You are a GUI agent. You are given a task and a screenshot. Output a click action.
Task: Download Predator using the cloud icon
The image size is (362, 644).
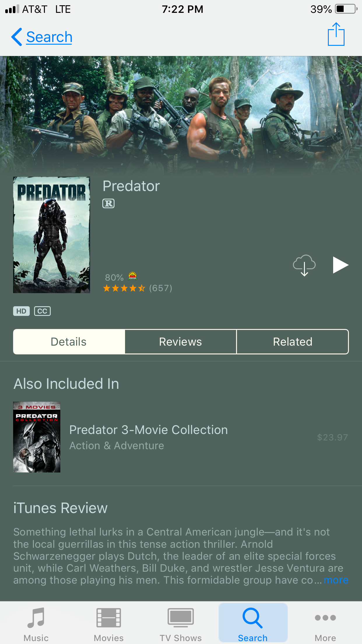tap(304, 265)
